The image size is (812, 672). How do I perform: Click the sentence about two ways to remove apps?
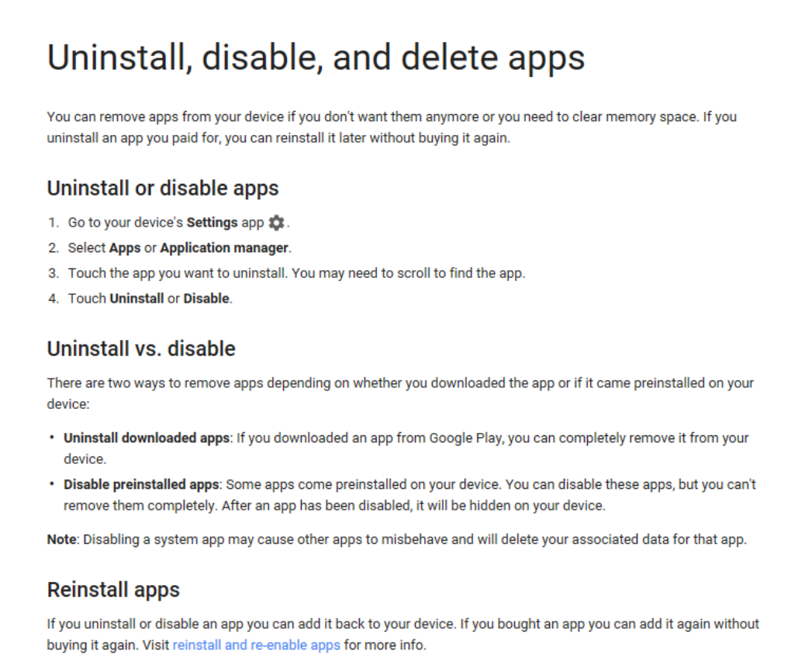click(399, 393)
